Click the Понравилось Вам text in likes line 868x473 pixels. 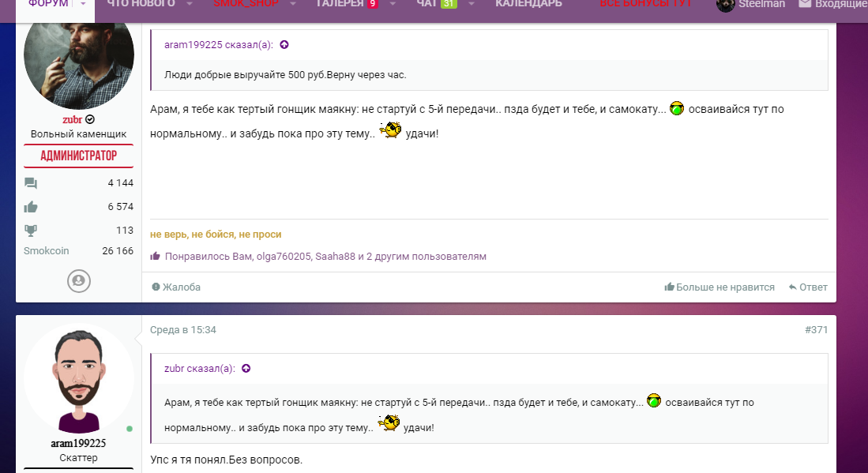(x=209, y=256)
